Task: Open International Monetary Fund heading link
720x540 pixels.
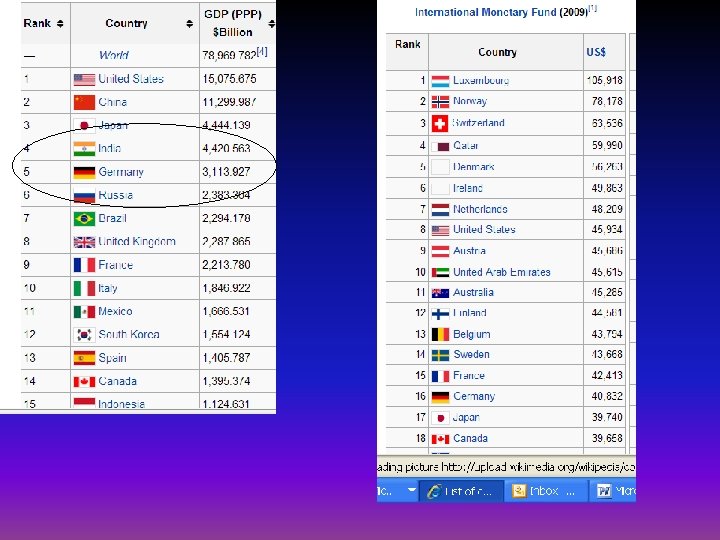Action: tap(486, 12)
